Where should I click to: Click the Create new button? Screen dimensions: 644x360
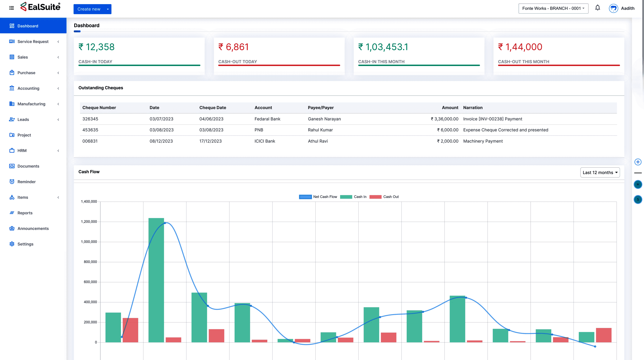point(89,9)
